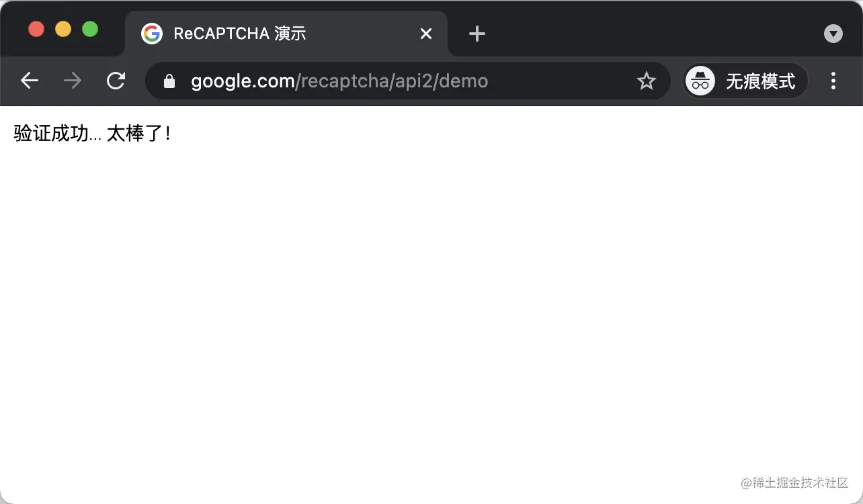Go back with the left arrow button
Viewport: 863px width, 504px height.
click(x=30, y=81)
